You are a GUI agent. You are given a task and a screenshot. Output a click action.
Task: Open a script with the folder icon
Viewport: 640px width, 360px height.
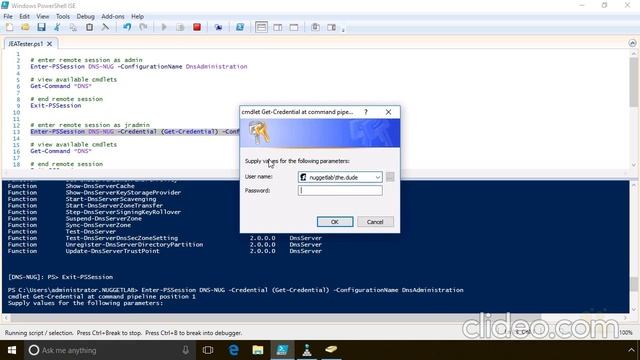(25, 27)
